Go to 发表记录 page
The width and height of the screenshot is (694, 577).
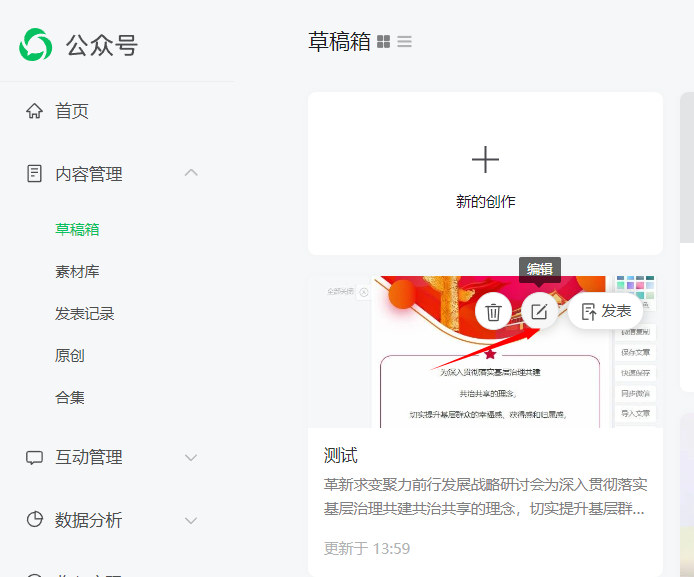[x=84, y=314]
